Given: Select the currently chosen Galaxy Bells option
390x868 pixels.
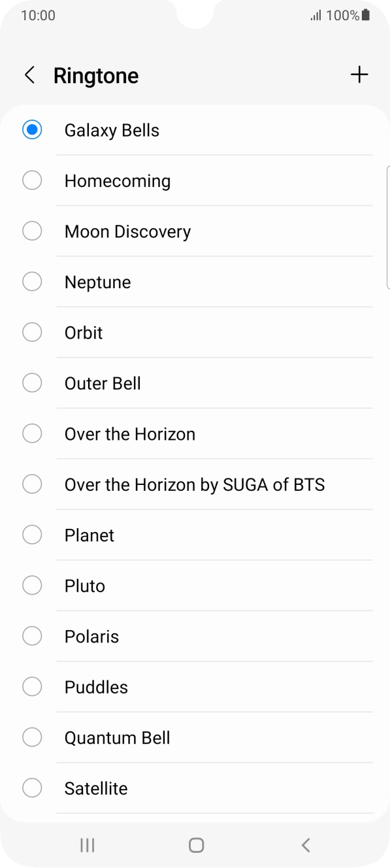Looking at the screenshot, I should tap(112, 130).
